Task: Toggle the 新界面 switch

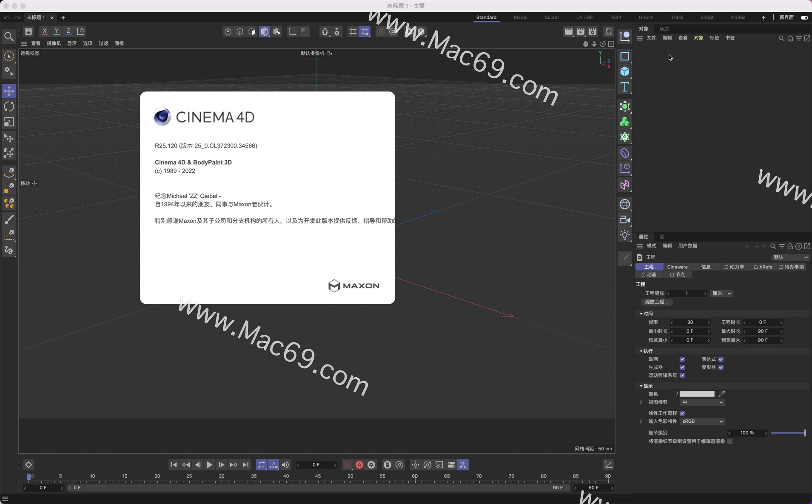Action: 804,17
